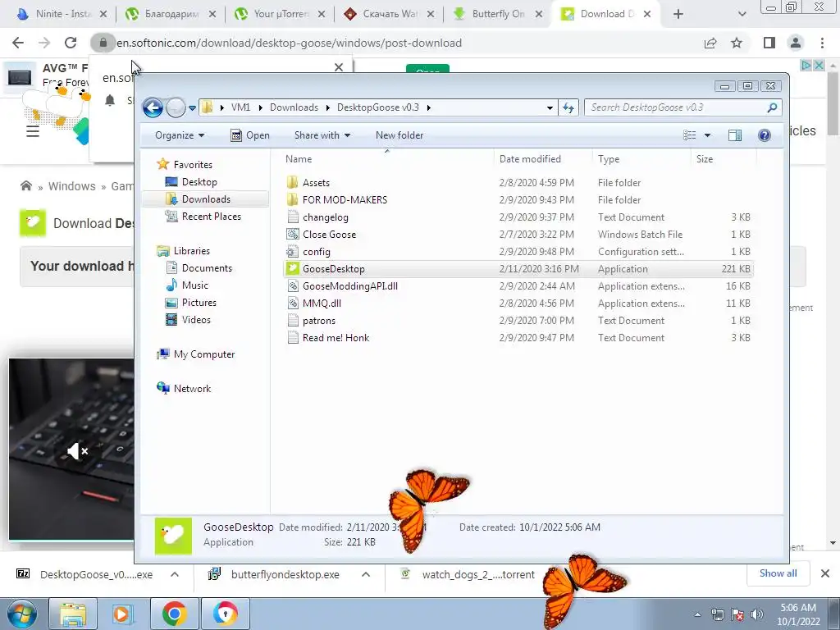Viewport: 840px width, 630px height.
Task: Click Chrome share page icon
Action: click(x=710, y=43)
